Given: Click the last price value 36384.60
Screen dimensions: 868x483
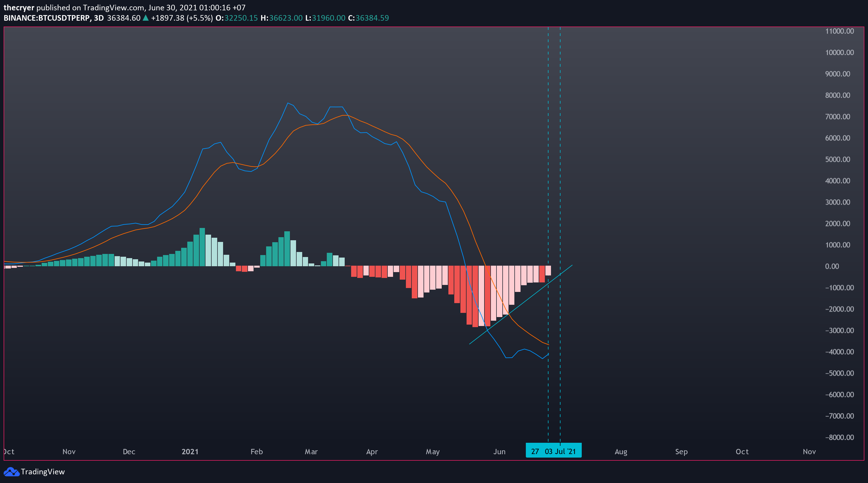Looking at the screenshot, I should pyautogui.click(x=124, y=18).
